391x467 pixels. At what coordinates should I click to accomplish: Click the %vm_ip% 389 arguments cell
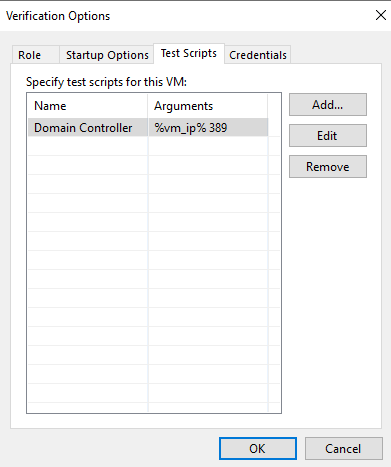208,127
